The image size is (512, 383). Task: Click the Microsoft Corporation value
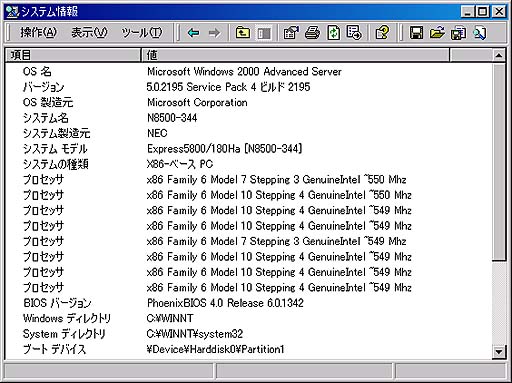coord(197,102)
